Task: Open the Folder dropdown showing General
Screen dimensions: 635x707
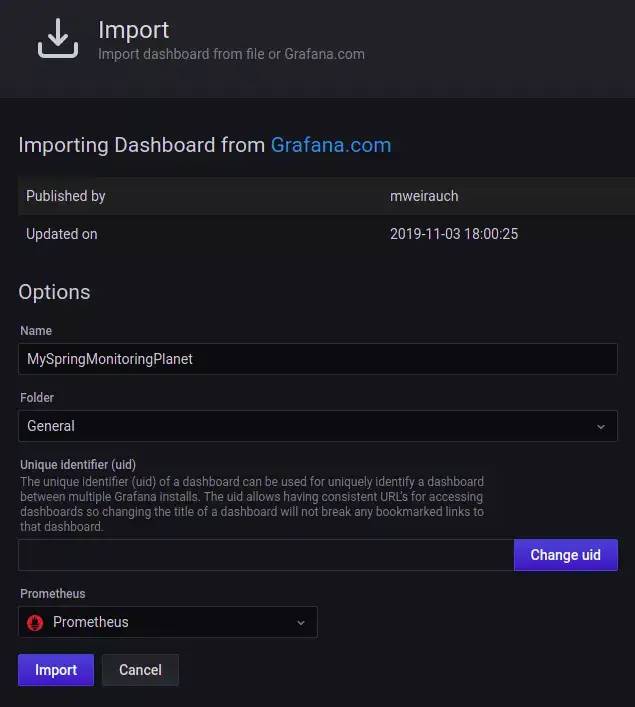Action: (317, 426)
